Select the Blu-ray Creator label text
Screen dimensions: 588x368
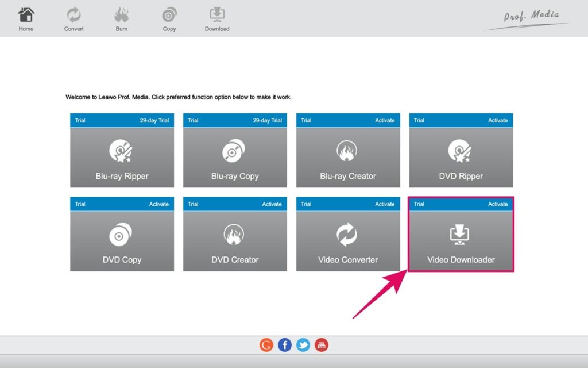348,176
